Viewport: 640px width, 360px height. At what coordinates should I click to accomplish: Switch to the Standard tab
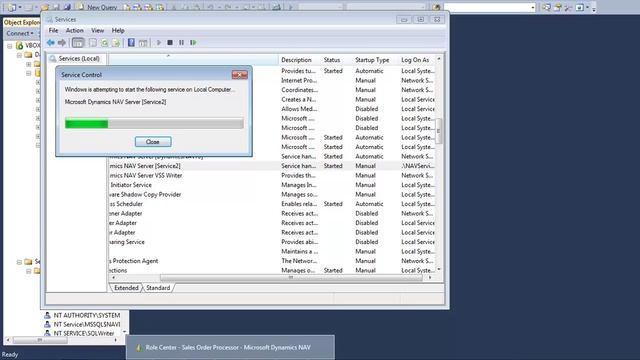(158, 288)
